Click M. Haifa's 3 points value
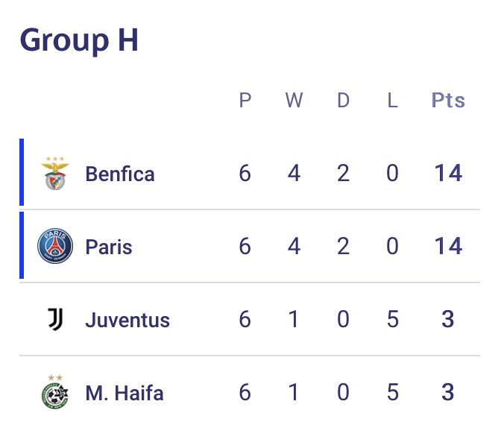 (448, 393)
